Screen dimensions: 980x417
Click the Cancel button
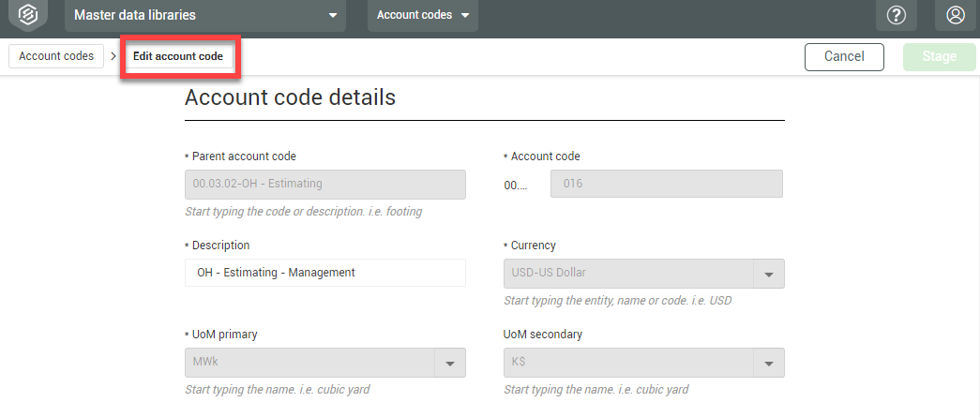[844, 57]
